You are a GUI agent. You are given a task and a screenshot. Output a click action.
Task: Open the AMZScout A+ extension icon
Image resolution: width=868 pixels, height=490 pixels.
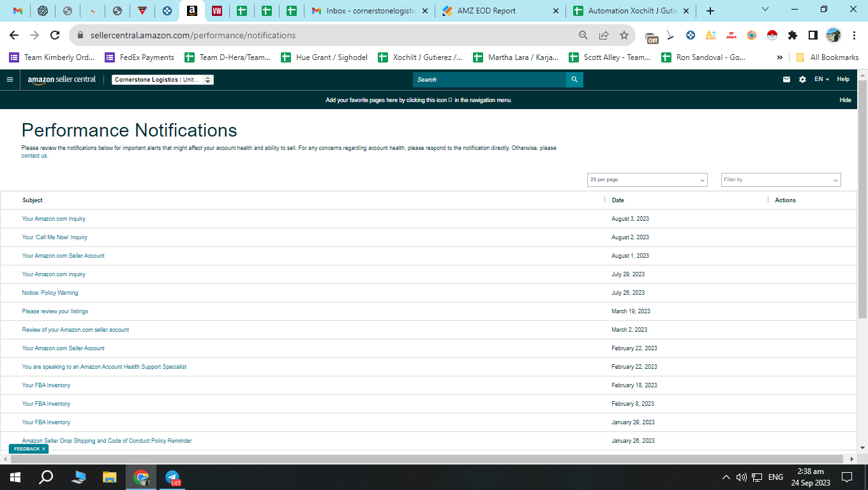(710, 35)
